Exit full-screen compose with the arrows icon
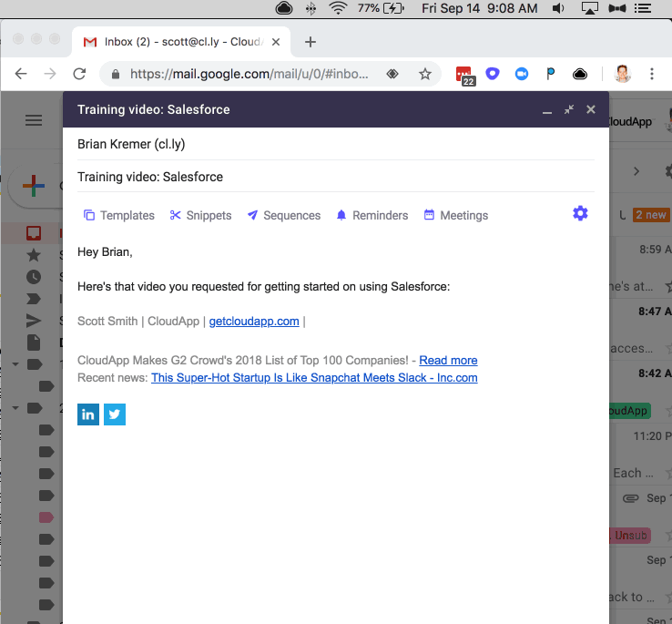The width and height of the screenshot is (672, 624). point(569,109)
